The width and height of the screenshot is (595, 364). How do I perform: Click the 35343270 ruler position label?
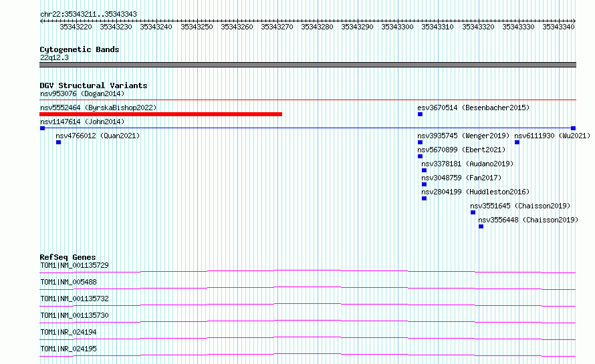277,27
